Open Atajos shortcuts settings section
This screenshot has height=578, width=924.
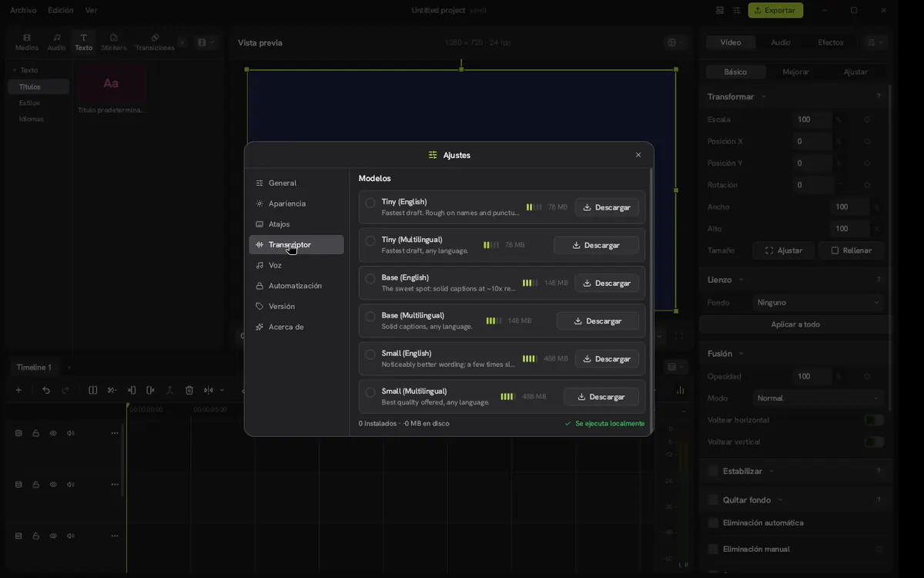[x=296, y=224]
